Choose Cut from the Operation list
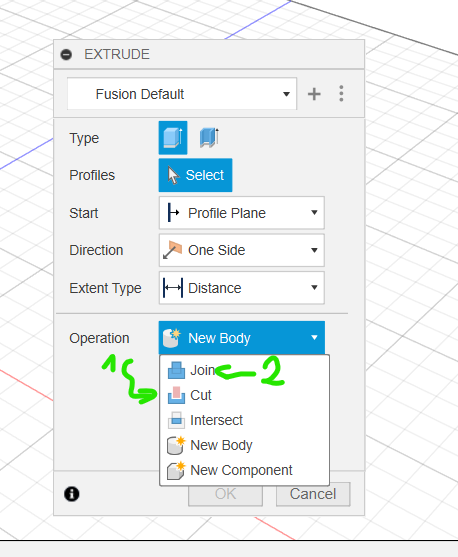The height and width of the screenshot is (557, 458). (244, 395)
